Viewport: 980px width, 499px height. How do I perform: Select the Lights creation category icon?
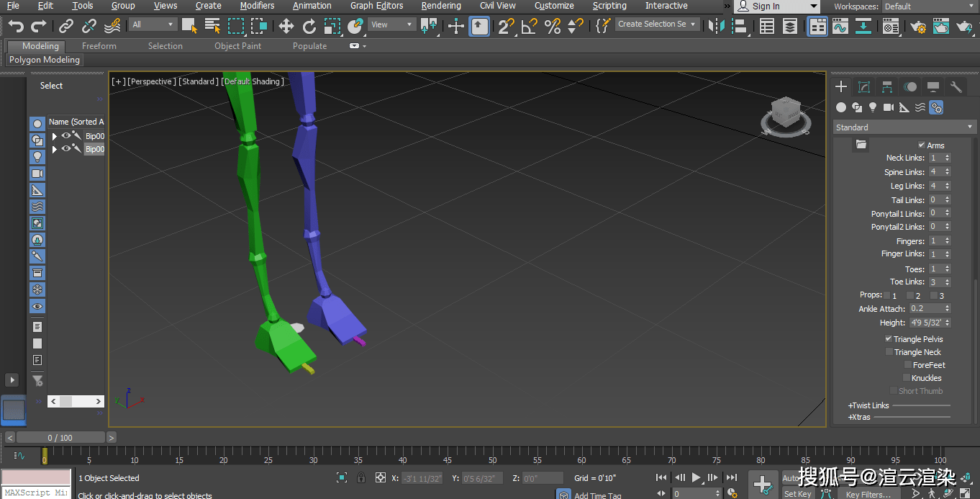pos(872,107)
